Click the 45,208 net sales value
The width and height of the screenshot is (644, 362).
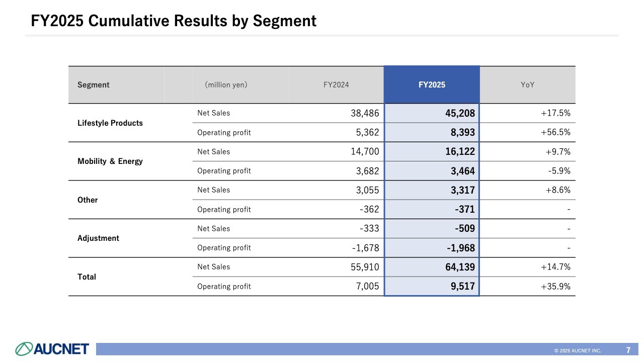[x=460, y=114]
